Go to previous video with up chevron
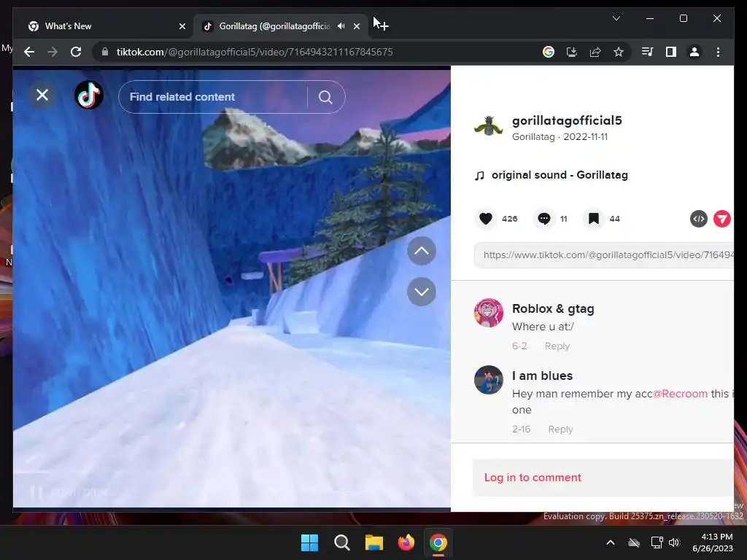This screenshot has width=747, height=560. (421, 251)
